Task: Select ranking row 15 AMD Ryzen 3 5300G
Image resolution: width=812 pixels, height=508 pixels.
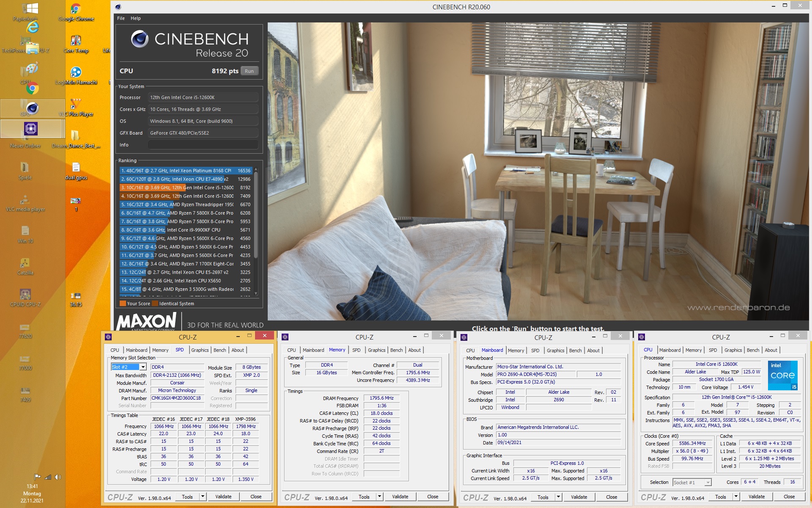Action: click(186, 289)
